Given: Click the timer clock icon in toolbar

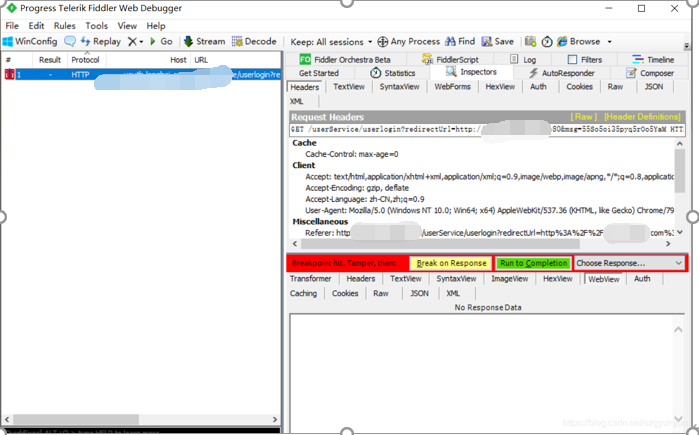Looking at the screenshot, I should click(547, 42).
